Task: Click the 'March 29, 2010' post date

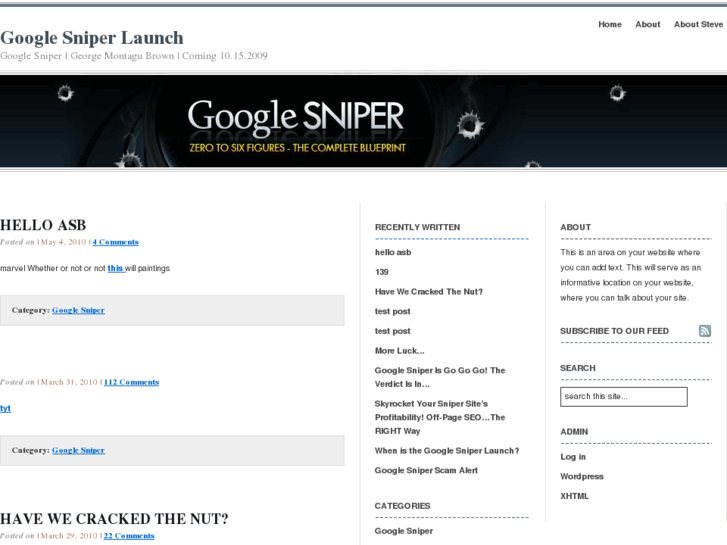Action: [x=68, y=536]
